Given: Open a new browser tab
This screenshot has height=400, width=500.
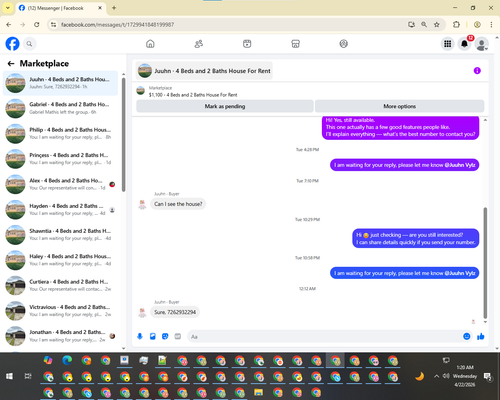Looking at the screenshot, I should pos(114,8).
